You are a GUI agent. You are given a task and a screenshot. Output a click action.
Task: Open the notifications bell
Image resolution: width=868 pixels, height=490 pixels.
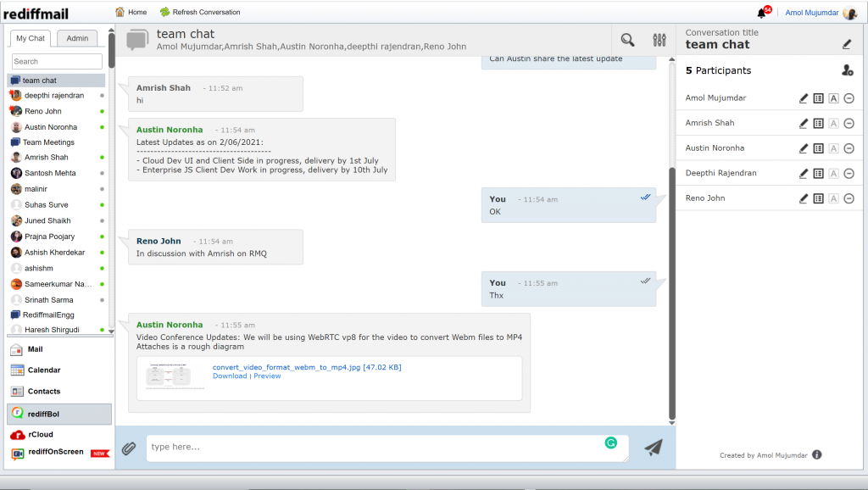762,12
